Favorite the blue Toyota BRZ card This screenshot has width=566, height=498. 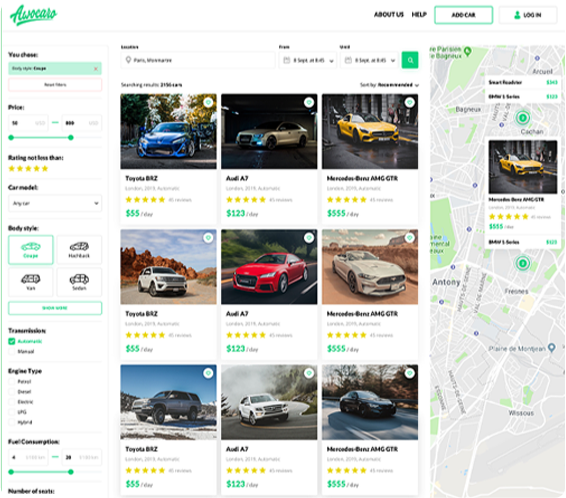tap(208, 102)
